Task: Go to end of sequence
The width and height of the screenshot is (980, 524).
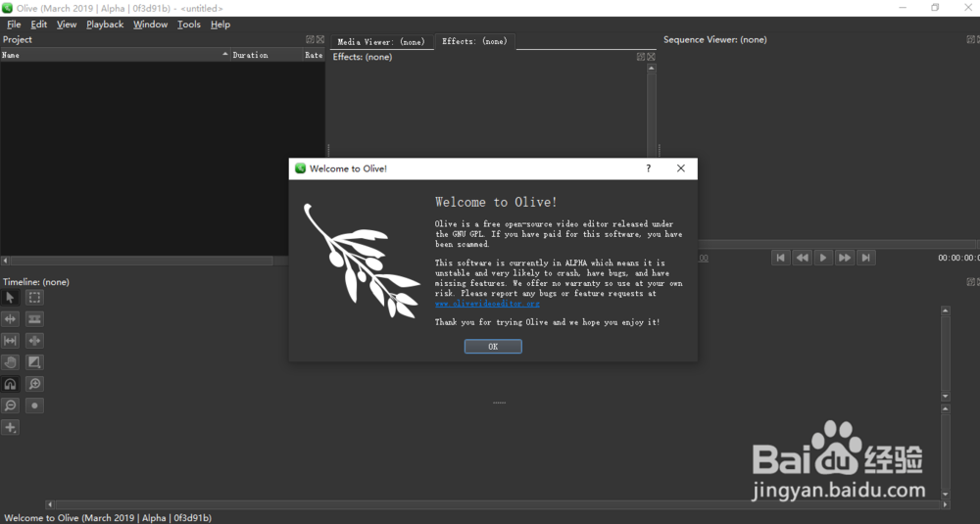Action: click(865, 258)
